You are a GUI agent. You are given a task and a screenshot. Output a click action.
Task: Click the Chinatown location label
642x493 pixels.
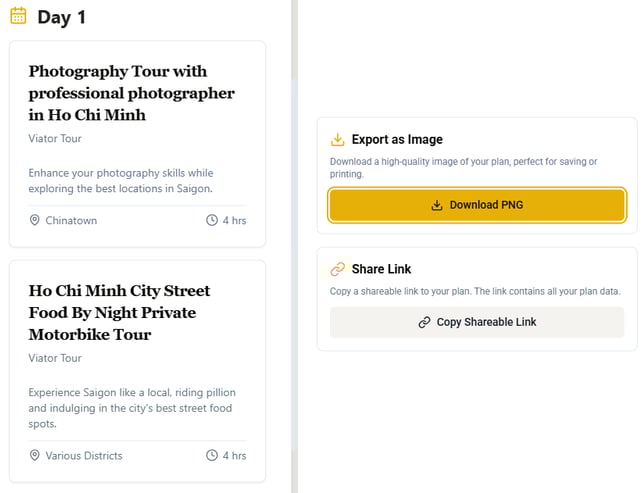pos(71,220)
